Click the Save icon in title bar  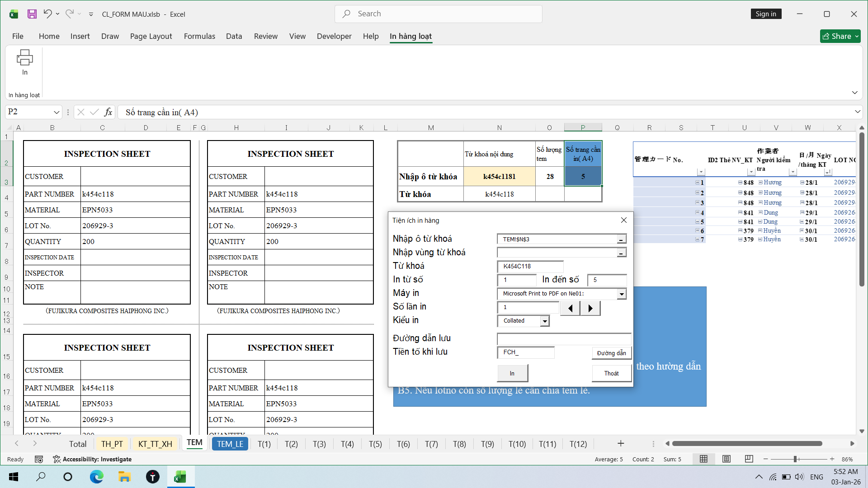click(32, 14)
